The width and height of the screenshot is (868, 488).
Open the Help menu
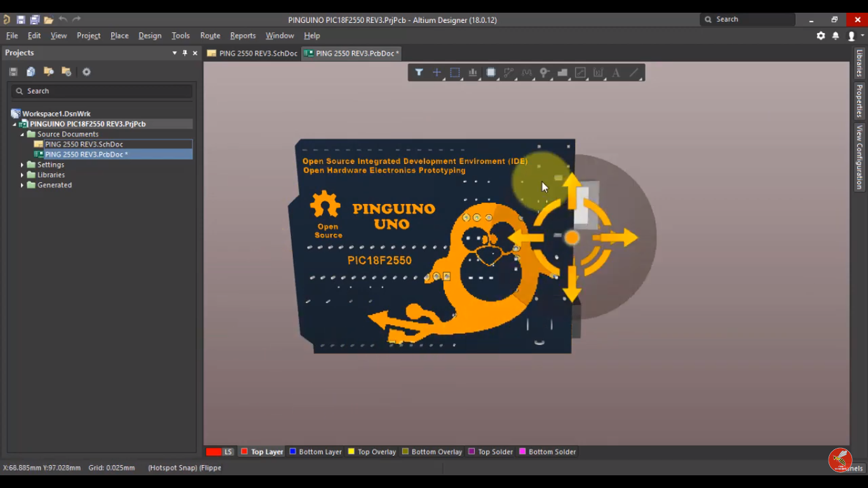(x=312, y=36)
